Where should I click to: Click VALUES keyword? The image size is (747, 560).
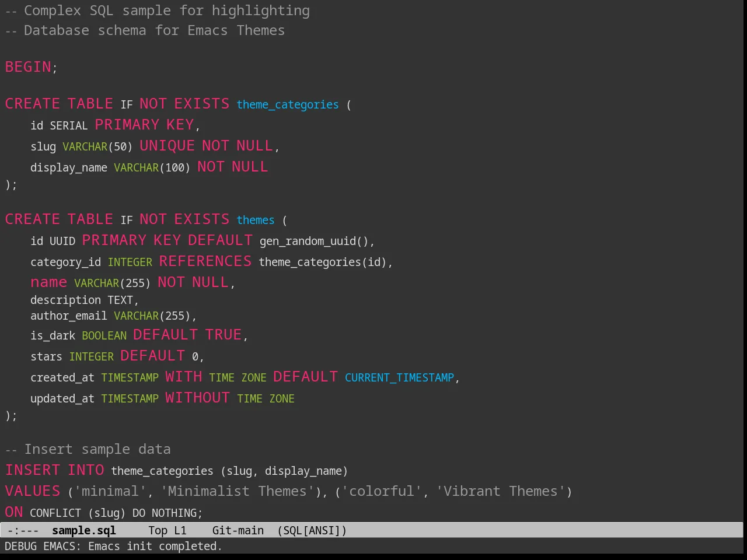coord(33,491)
